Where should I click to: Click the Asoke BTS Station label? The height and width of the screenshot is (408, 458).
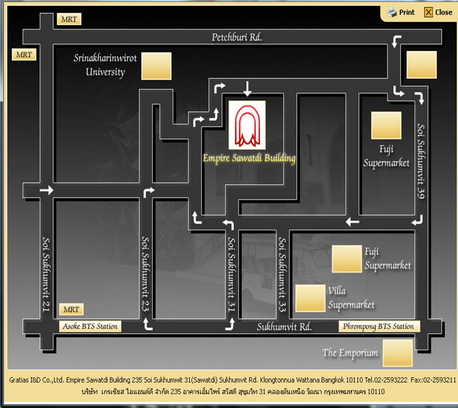tap(90, 326)
